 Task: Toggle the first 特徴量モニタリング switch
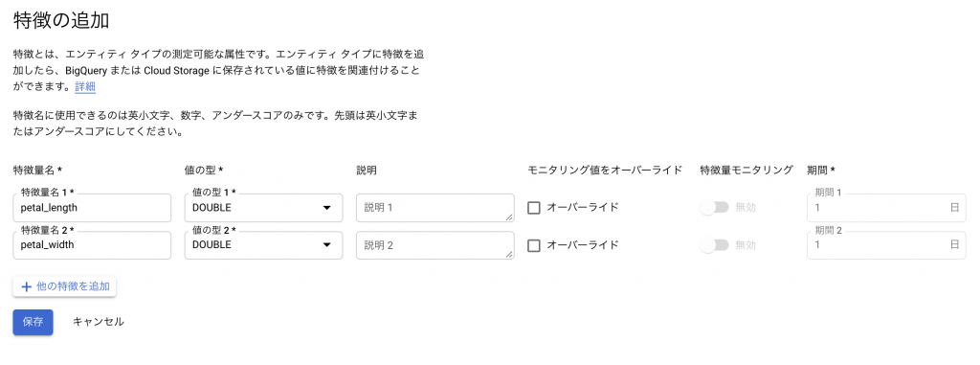click(x=714, y=208)
